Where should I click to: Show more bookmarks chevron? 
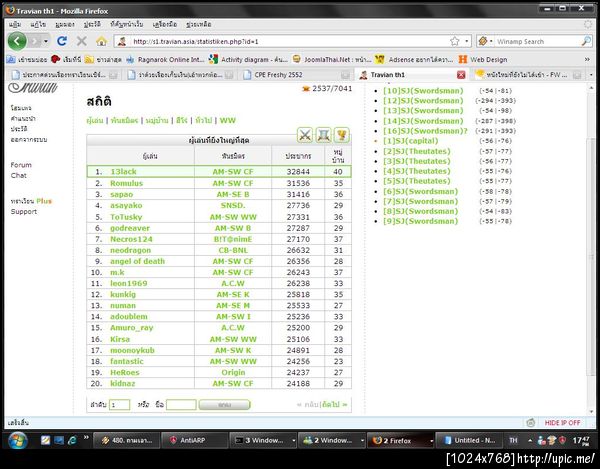[x=587, y=59]
